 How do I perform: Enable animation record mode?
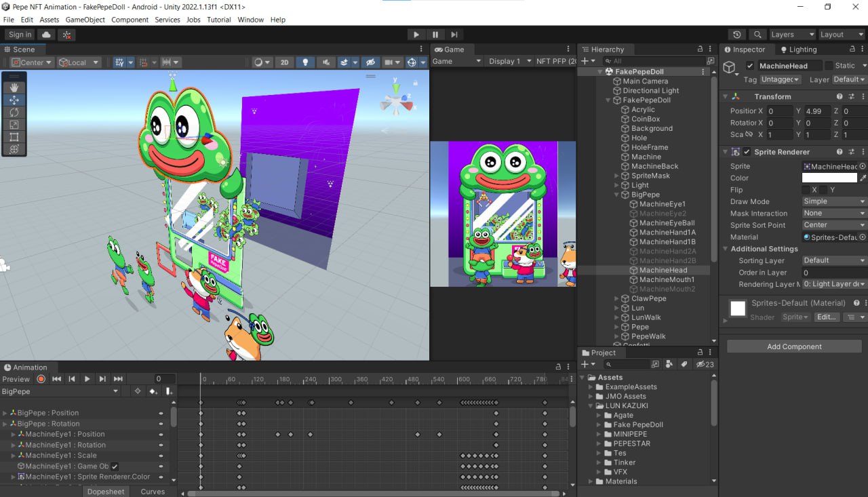click(x=41, y=379)
